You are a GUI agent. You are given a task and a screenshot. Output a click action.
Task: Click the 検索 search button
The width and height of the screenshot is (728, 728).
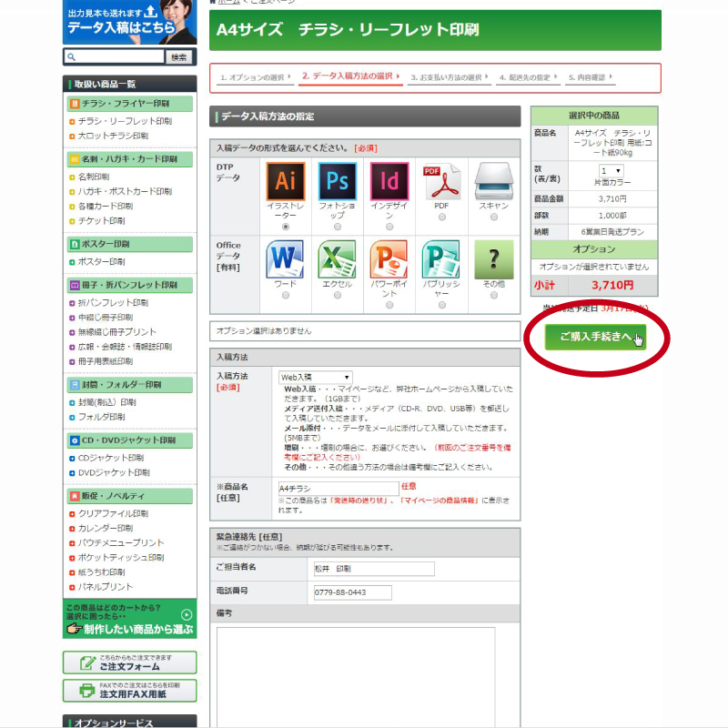tap(178, 57)
